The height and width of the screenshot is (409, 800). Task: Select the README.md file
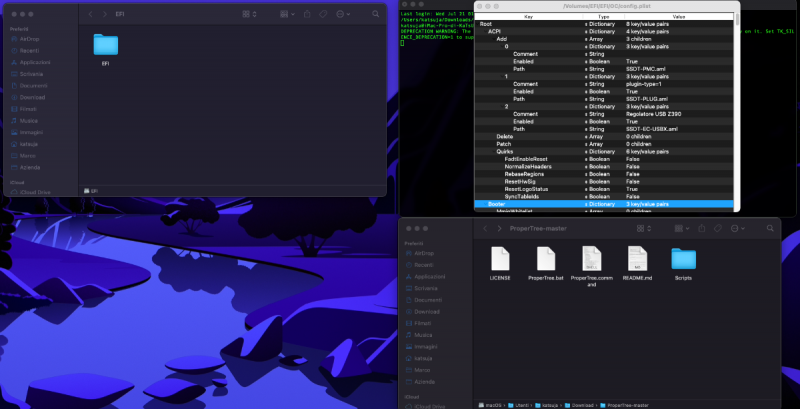coord(639,259)
